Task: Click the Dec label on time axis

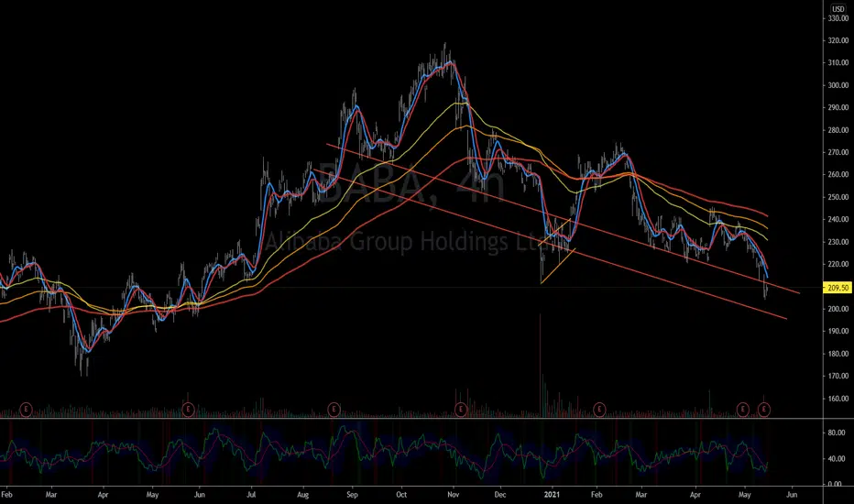Action: pyautogui.click(x=500, y=495)
